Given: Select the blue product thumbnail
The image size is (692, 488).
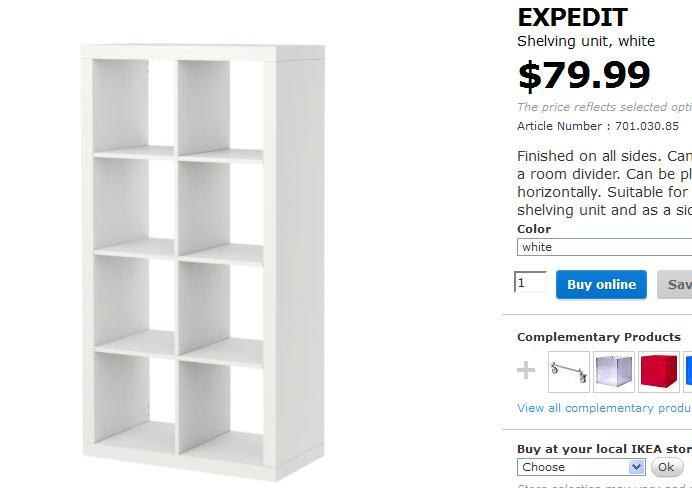Looking at the screenshot, I should pos(688,371).
